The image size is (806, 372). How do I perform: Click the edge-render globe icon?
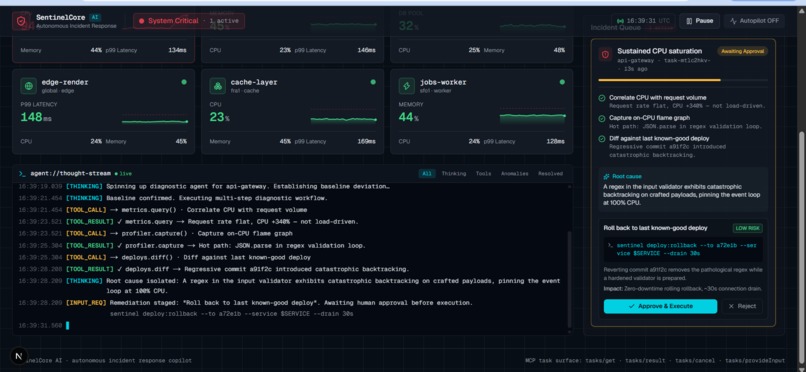pyautogui.click(x=28, y=86)
